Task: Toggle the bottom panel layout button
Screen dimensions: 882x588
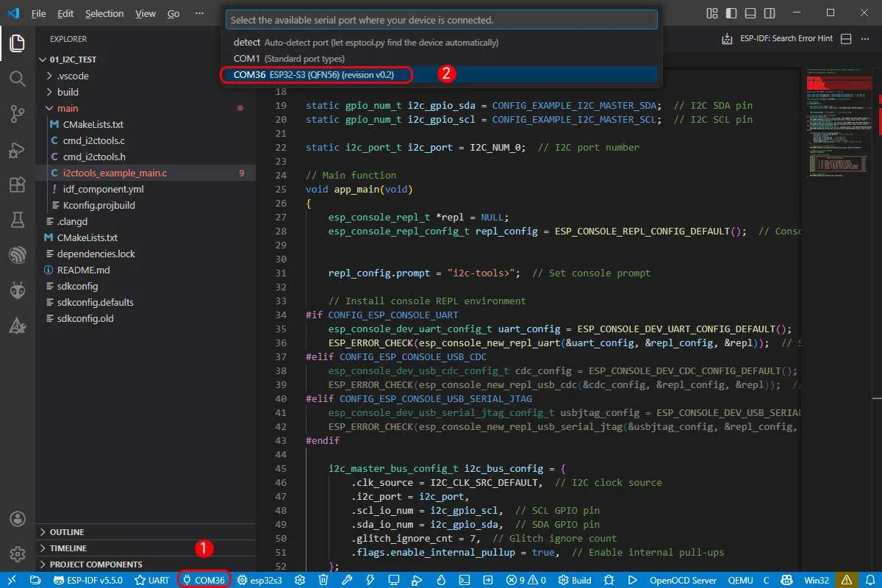Action: click(x=749, y=13)
